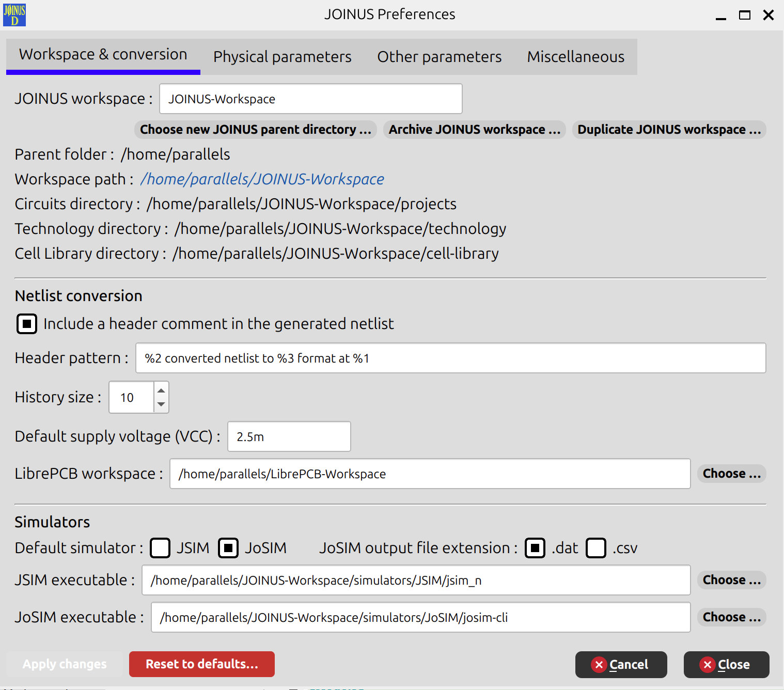Click Cell Library directory path text
The width and height of the screenshot is (784, 690).
pyautogui.click(x=336, y=254)
